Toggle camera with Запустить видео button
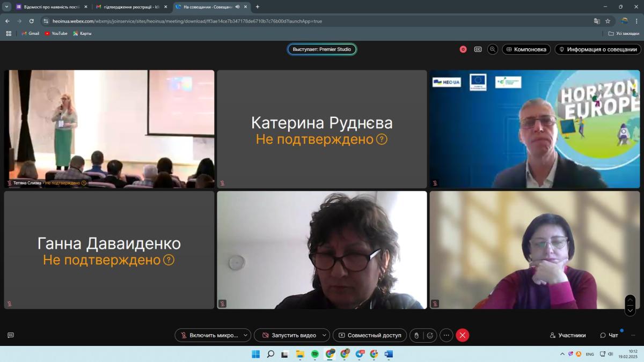This screenshot has height=362, width=644. (288, 335)
